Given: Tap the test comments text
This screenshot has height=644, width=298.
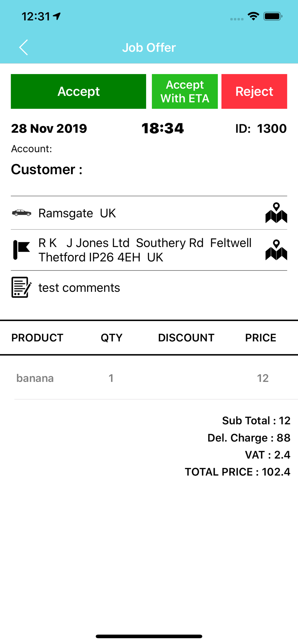Looking at the screenshot, I should (79, 288).
